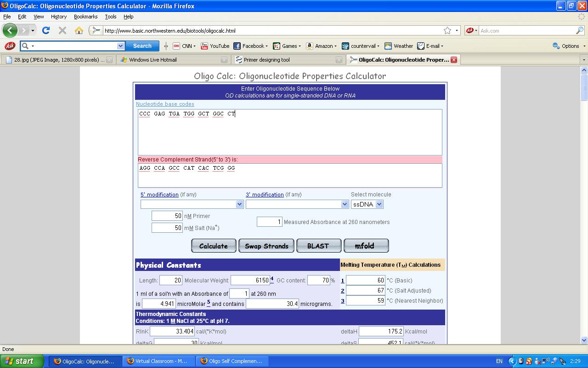The width and height of the screenshot is (588, 368).
Task: Click the GC content value field
Action: click(x=318, y=280)
